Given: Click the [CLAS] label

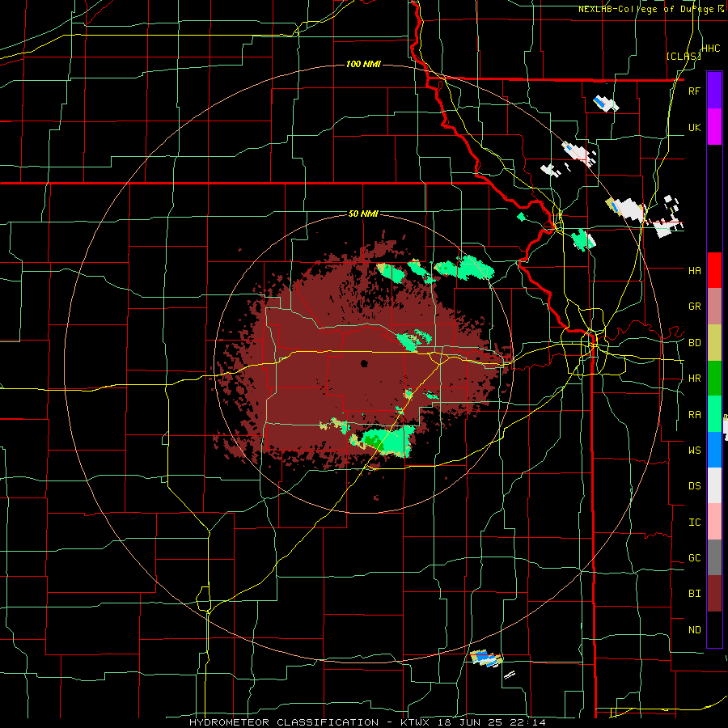Looking at the screenshot, I should point(684,56).
